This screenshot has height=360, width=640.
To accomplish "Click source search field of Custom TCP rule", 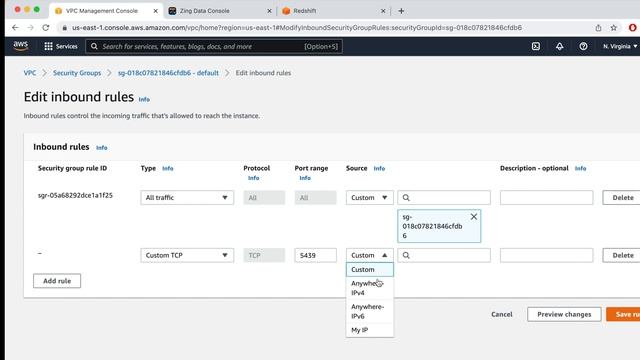I will [444, 255].
